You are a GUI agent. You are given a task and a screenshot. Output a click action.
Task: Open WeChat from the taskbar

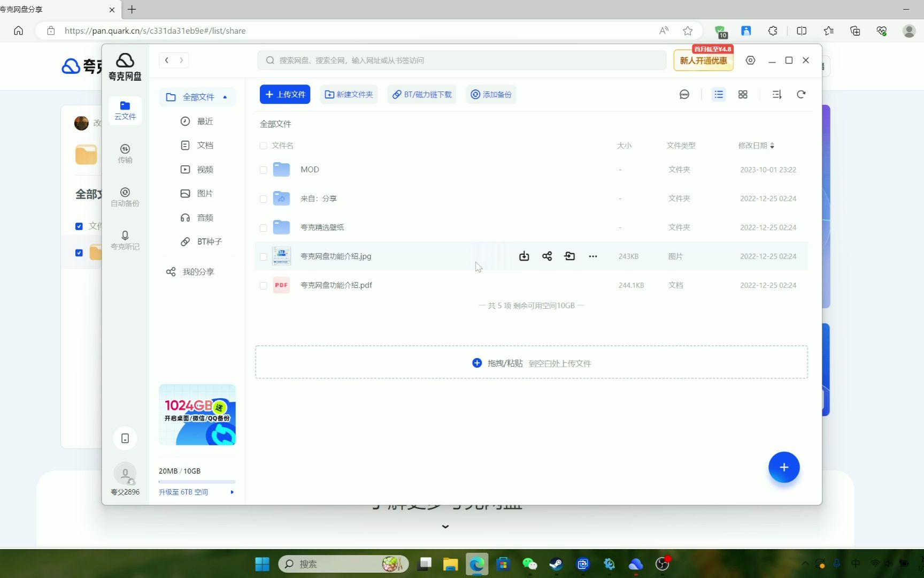click(529, 564)
